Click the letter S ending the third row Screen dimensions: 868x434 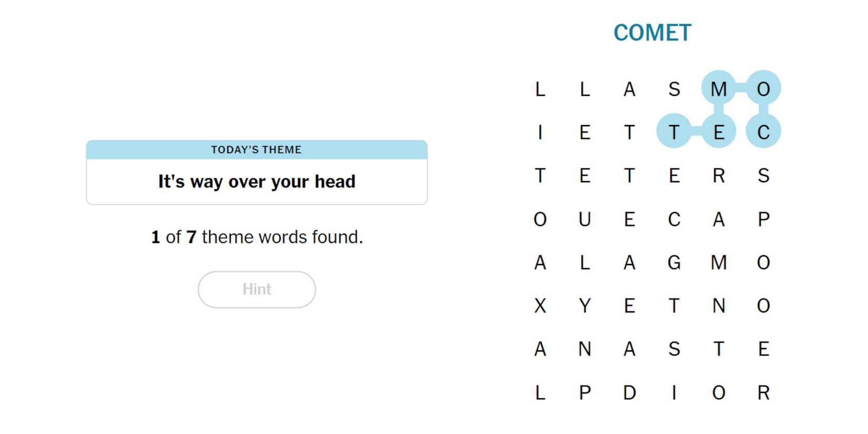pos(763,176)
